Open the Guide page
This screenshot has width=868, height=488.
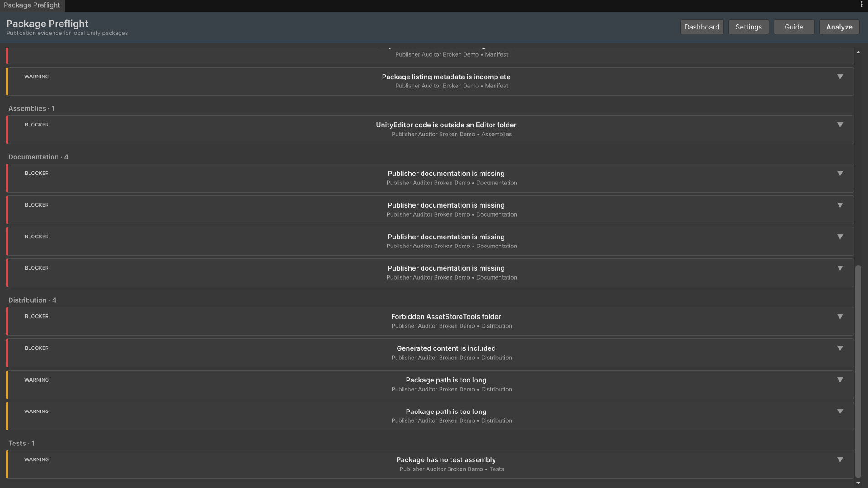(794, 27)
